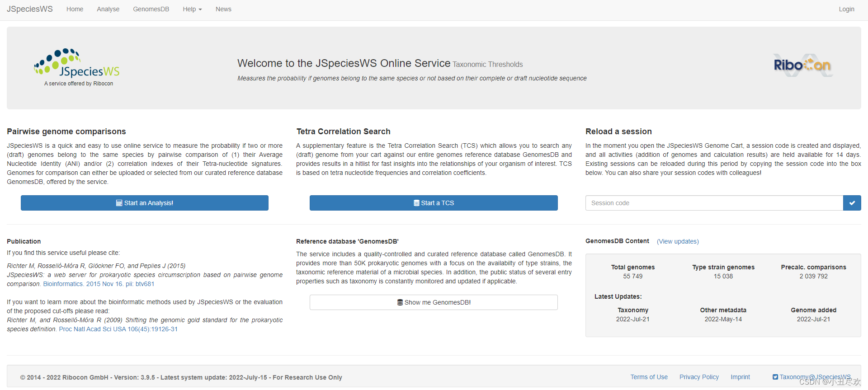The image size is (868, 390).
Task: Open the Terms of Use link
Action: (649, 377)
